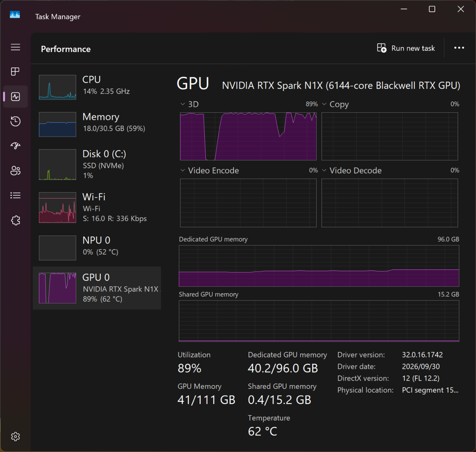Select the Wi-Fi performance item
The height and width of the screenshot is (452, 476).
point(97,207)
